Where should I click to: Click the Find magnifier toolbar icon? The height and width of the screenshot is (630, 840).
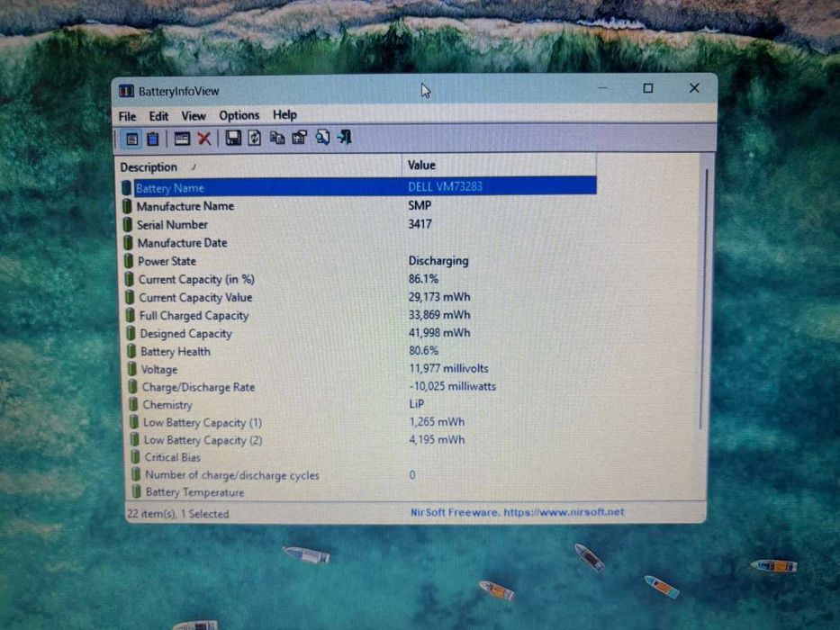[x=322, y=137]
